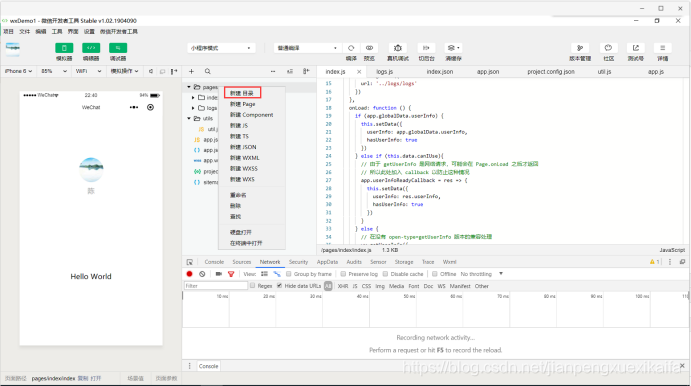
Task: Click the switch to background (切后台) icon
Action: (x=426, y=48)
